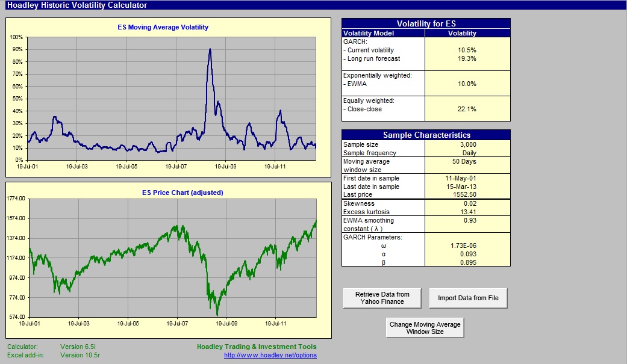The image size is (627, 364).
Task: Click the 90% volatility peak on chart
Action: pyautogui.click(x=210, y=50)
